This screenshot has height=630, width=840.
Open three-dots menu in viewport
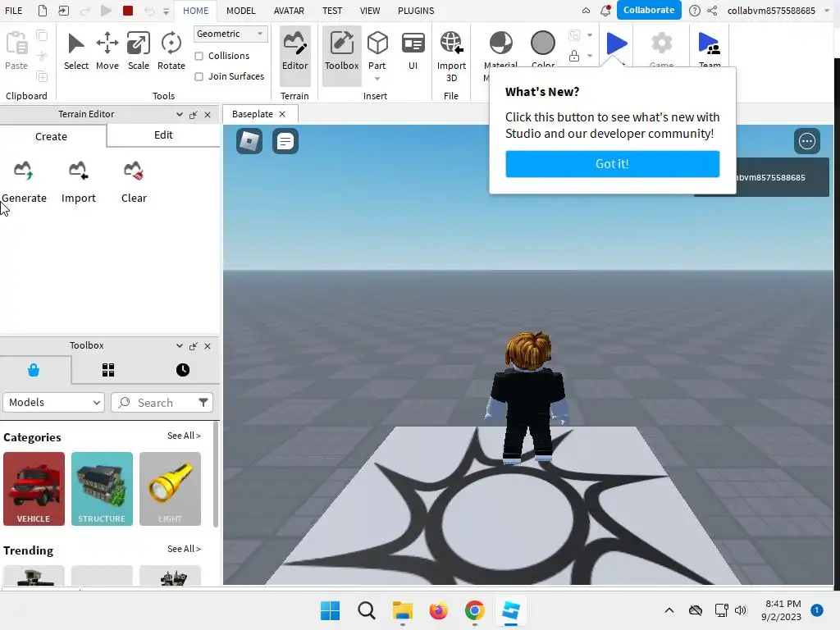pyautogui.click(x=807, y=141)
